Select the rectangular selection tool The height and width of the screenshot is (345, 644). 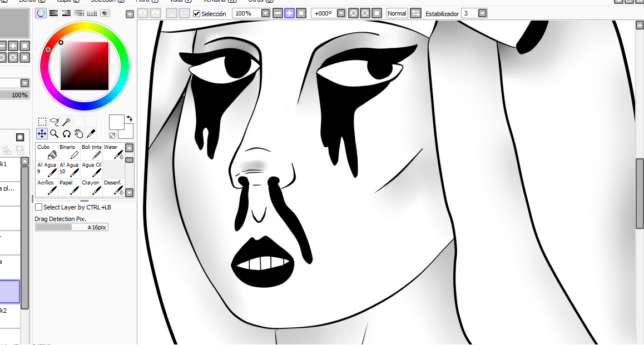pyautogui.click(x=42, y=122)
